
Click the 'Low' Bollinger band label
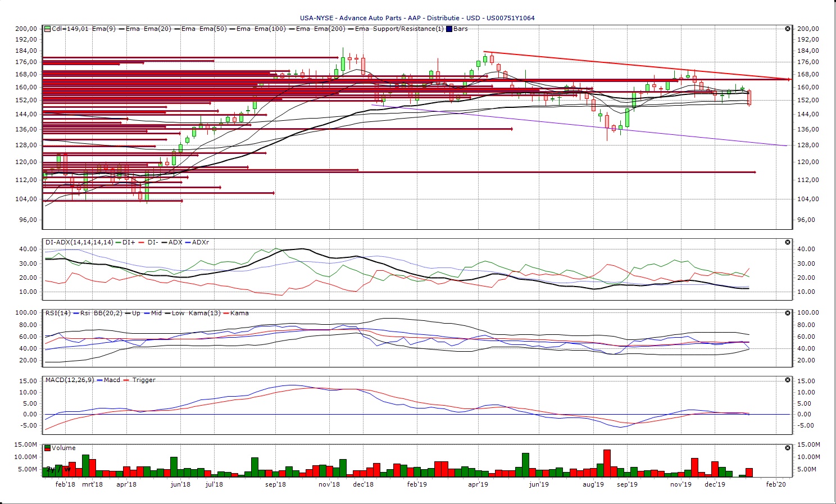pos(178,313)
